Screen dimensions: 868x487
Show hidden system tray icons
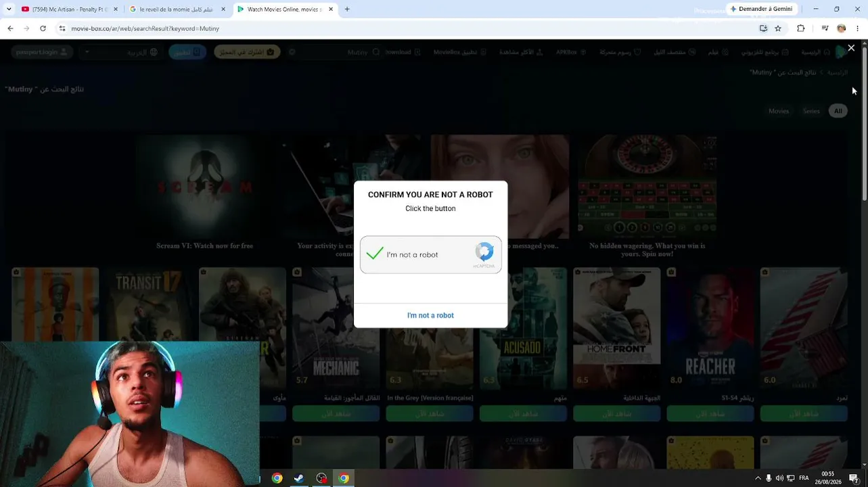pyautogui.click(x=757, y=478)
